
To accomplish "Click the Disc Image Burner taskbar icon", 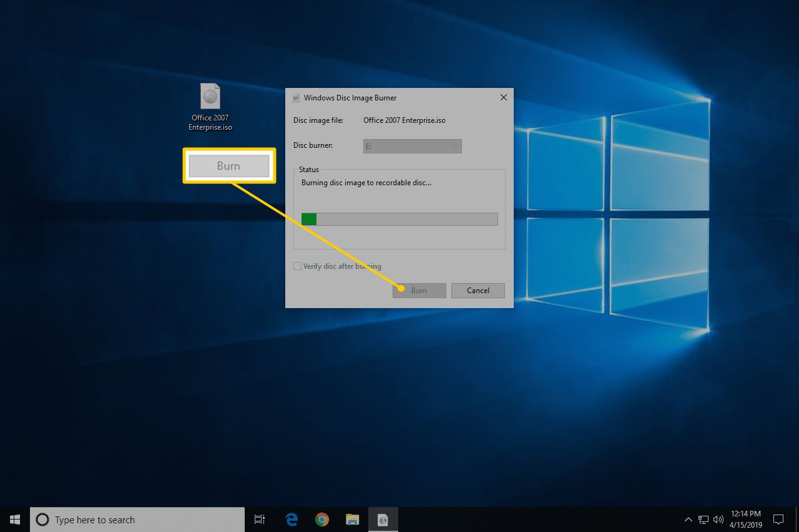I will click(x=383, y=520).
